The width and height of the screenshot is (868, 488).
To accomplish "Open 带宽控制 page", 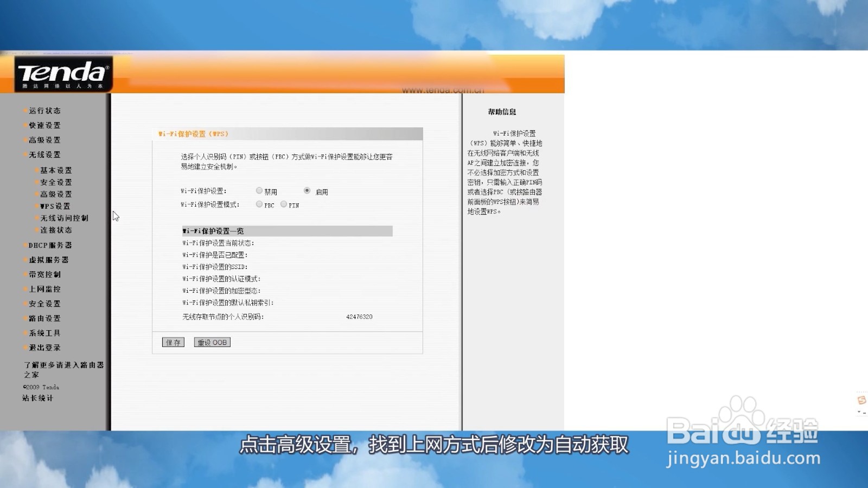I will [46, 275].
